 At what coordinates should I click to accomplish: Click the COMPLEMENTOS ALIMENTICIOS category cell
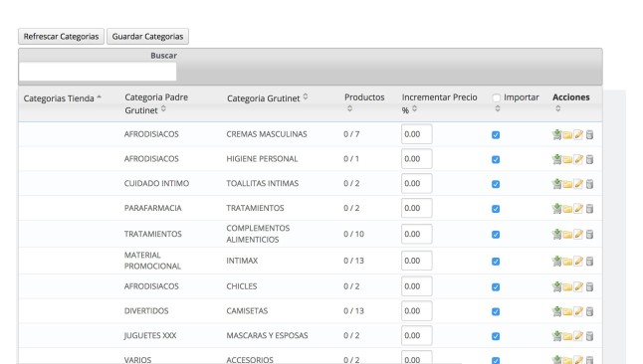pyautogui.click(x=258, y=234)
